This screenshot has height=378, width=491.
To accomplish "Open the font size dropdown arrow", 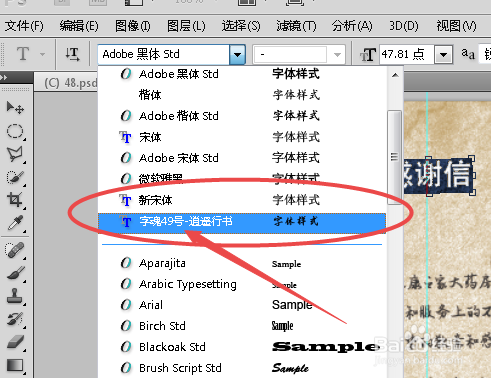I will click(x=443, y=55).
